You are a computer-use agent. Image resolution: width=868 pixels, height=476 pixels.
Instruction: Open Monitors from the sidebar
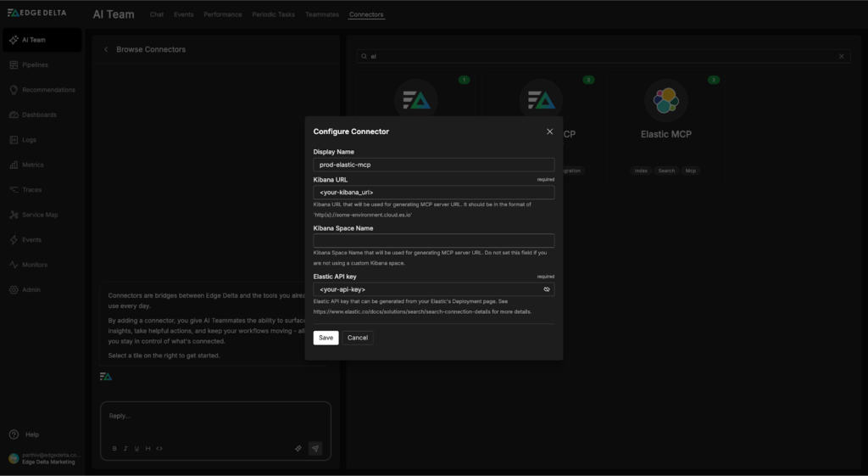14,265
